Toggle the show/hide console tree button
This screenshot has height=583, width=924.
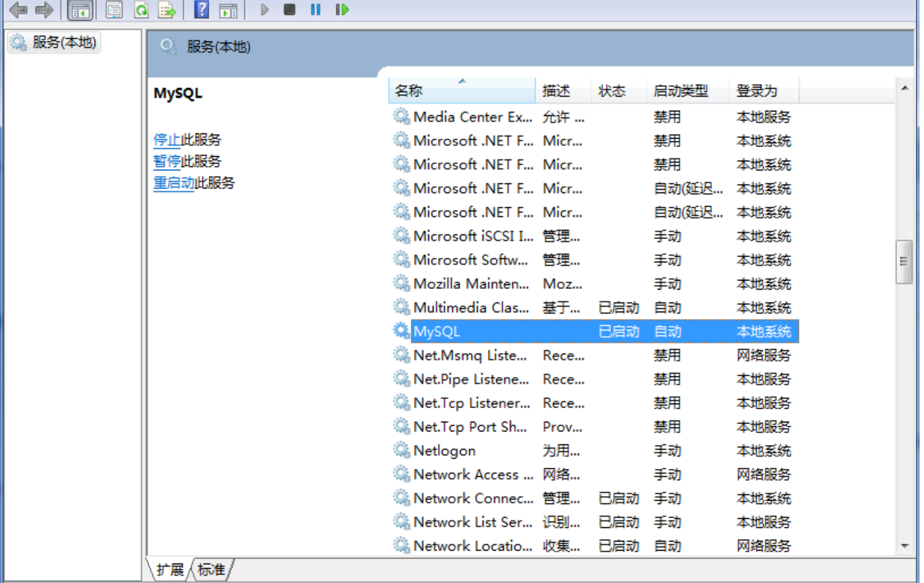pos(80,10)
